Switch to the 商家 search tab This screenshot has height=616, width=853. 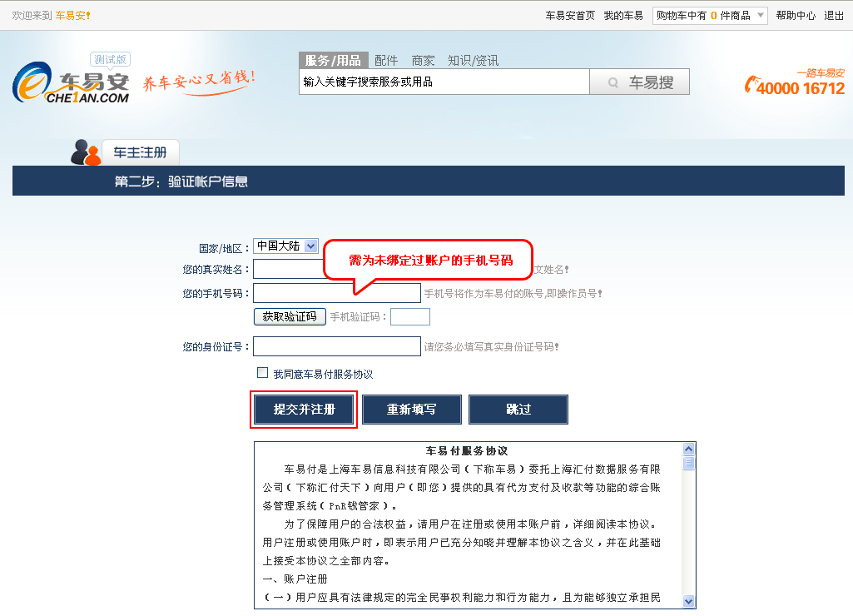coord(423,61)
